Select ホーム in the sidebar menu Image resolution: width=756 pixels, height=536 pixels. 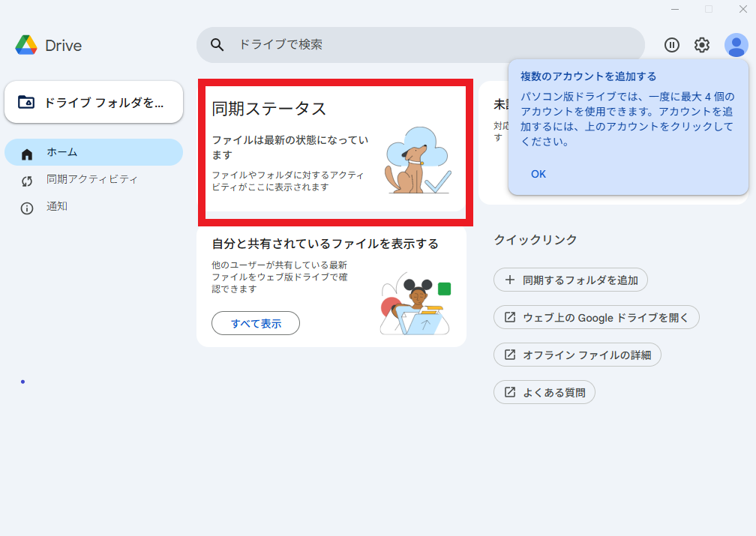coord(58,152)
